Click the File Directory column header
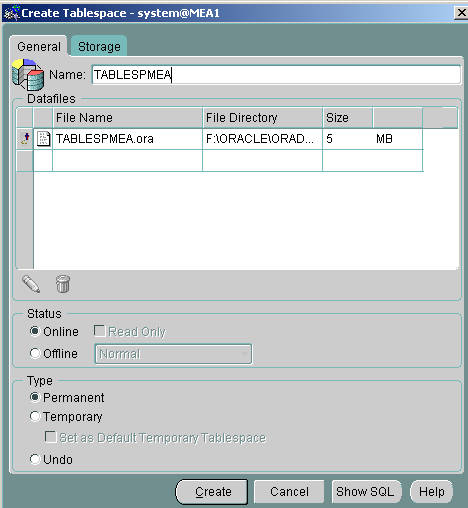 point(263,118)
